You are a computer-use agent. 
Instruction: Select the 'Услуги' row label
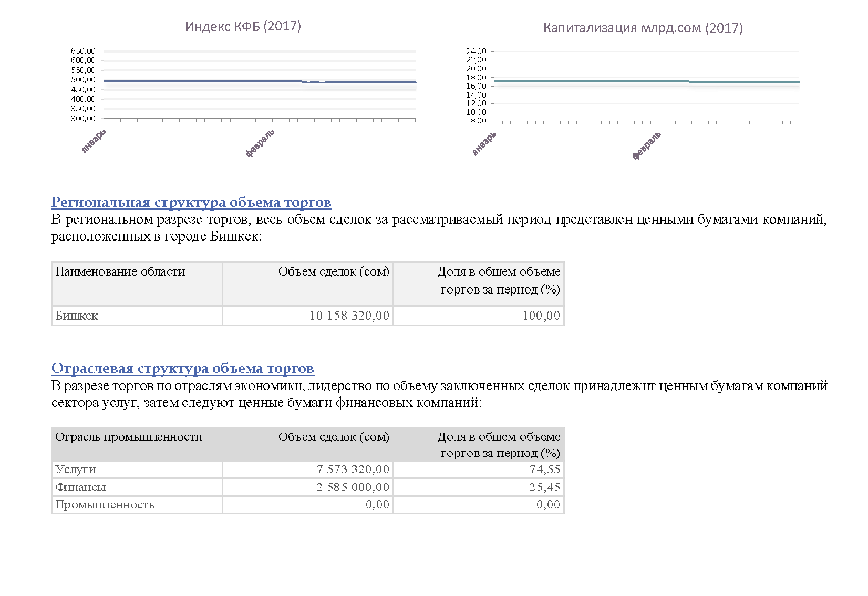click(76, 469)
